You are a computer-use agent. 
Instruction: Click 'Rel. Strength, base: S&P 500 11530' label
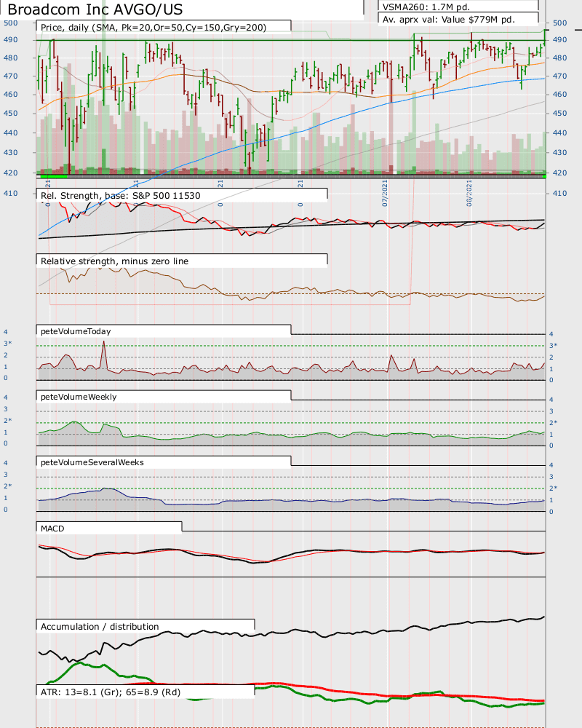(x=120, y=195)
